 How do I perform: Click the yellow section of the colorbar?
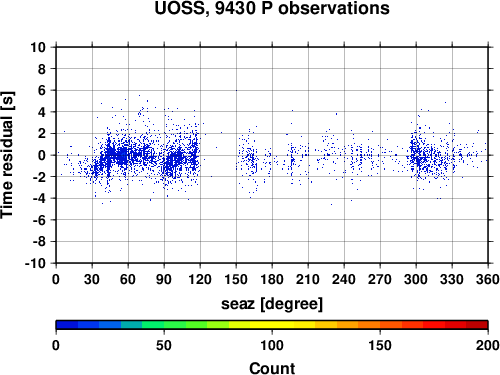click(272, 325)
